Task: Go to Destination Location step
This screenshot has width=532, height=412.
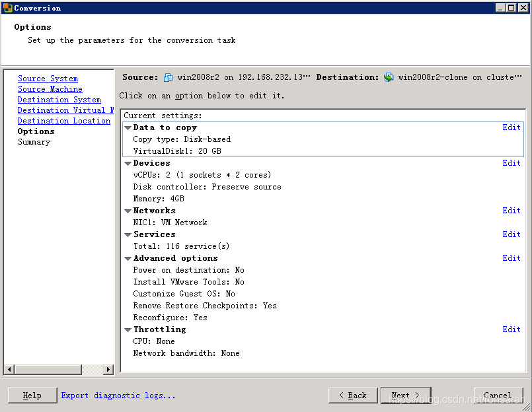Action: click(x=64, y=121)
